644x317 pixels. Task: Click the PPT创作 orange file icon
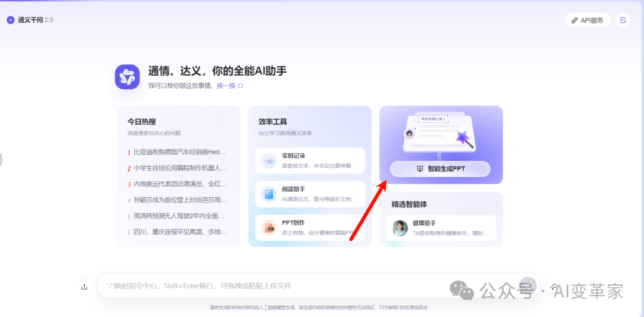click(x=268, y=228)
